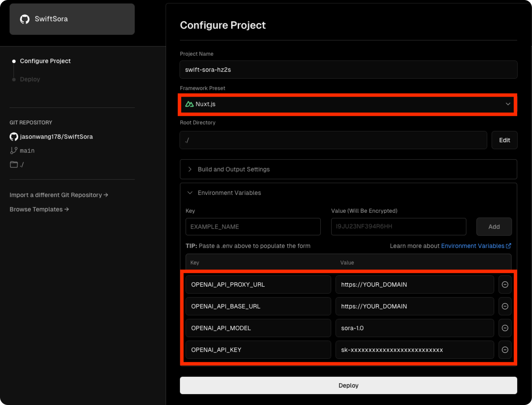Open the Framework Preset dropdown chevron
The width and height of the screenshot is (532, 405).
[508, 104]
